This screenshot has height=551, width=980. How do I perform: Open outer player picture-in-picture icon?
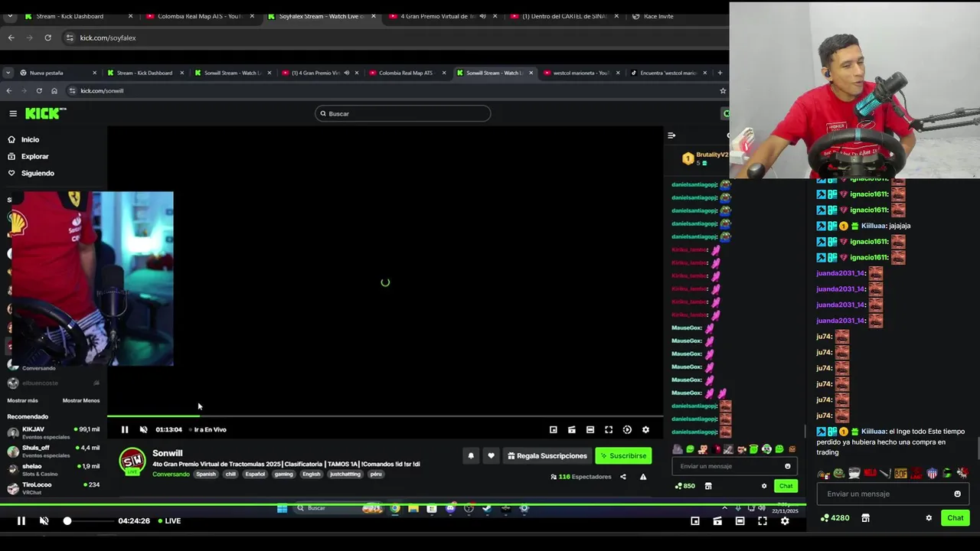[x=695, y=520]
